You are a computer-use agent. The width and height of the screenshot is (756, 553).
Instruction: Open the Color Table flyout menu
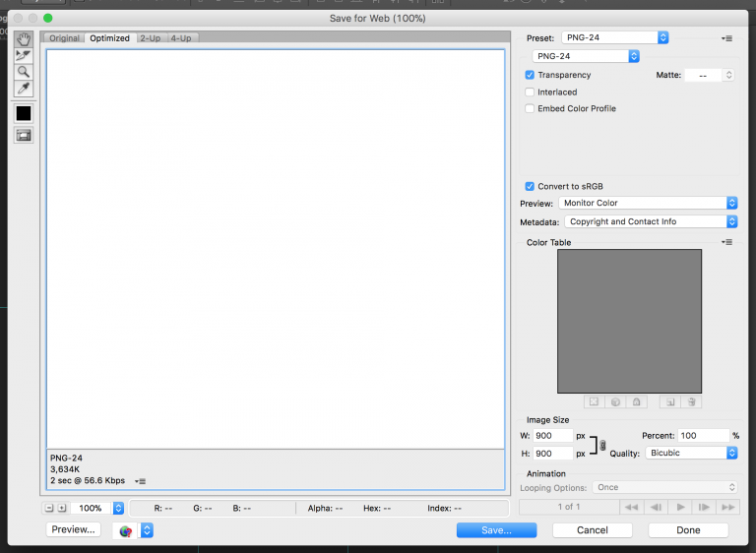tap(726, 242)
